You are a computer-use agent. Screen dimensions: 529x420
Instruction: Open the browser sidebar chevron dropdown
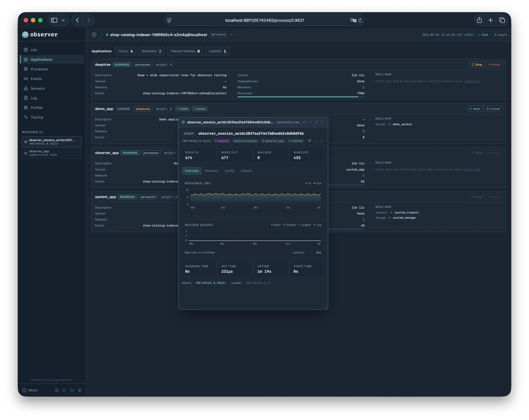tap(63, 20)
